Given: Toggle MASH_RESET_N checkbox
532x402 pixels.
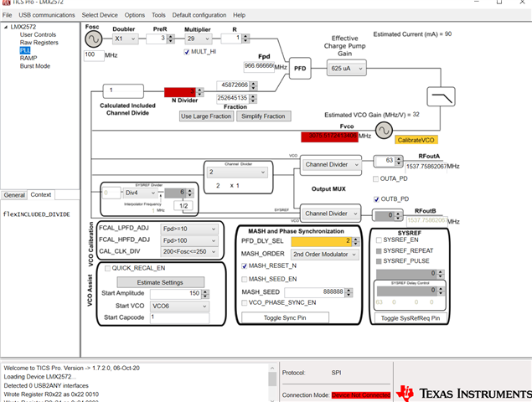Looking at the screenshot, I should coord(245,266).
